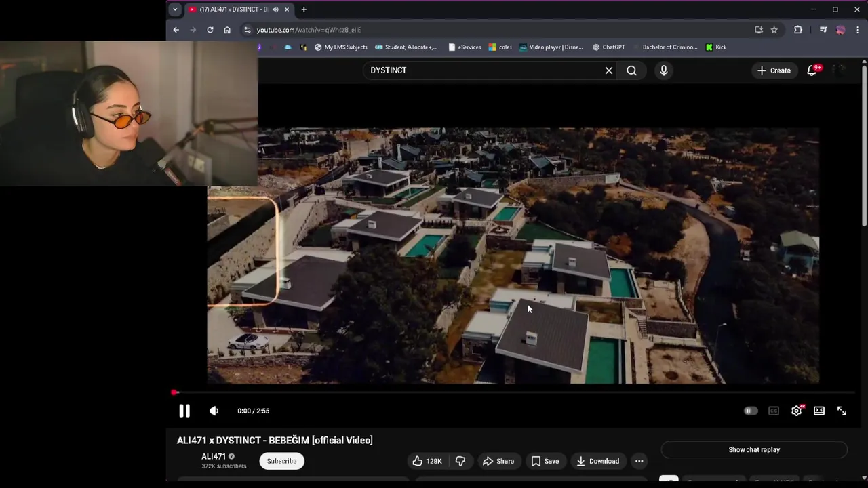Click the red video progress bar
This screenshot has width=868, height=488.
pos(513,392)
